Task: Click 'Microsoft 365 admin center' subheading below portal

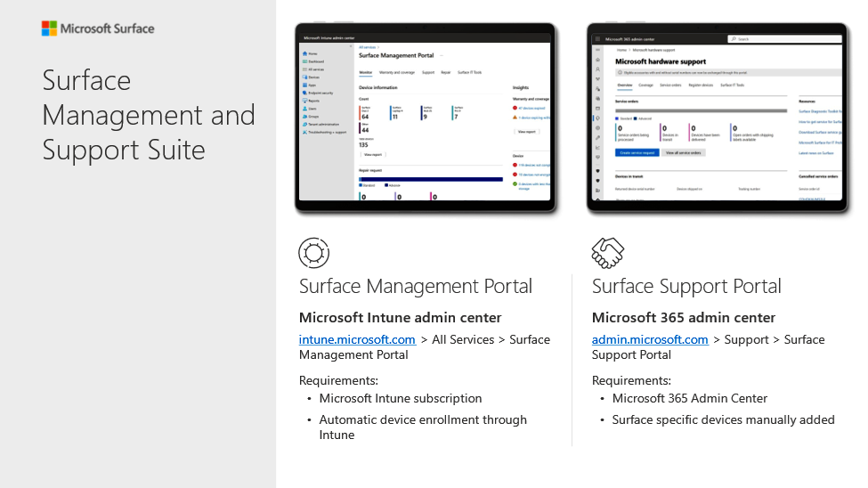Action: (684, 317)
